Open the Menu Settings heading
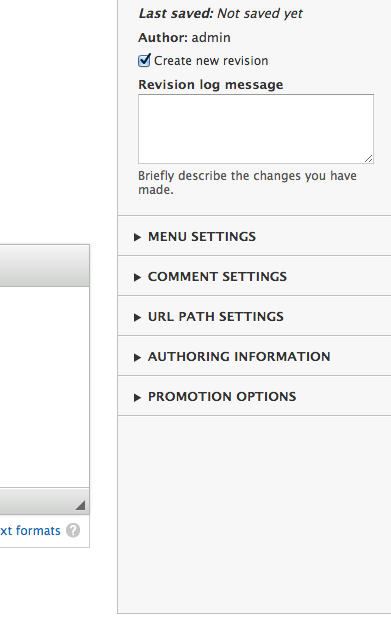Image resolution: width=391 pixels, height=632 pixels. [202, 237]
